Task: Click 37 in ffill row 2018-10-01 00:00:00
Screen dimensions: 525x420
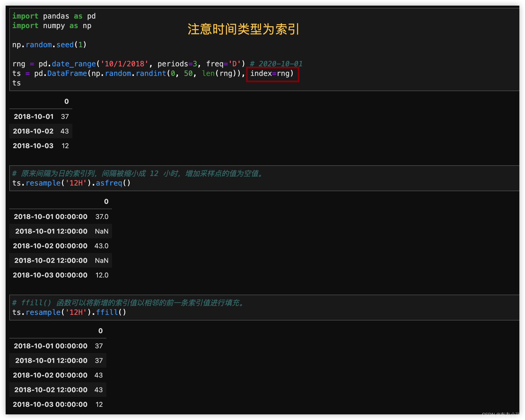Action: [99, 346]
